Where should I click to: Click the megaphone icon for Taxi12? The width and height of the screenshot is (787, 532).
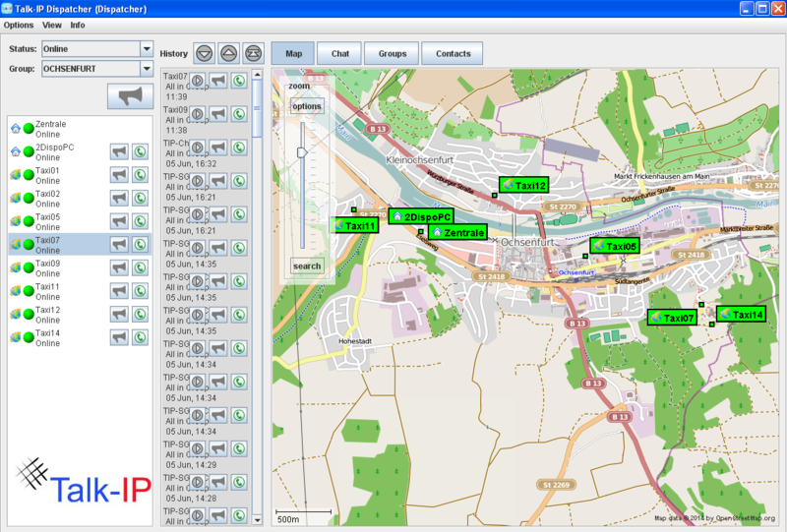pyautogui.click(x=119, y=314)
